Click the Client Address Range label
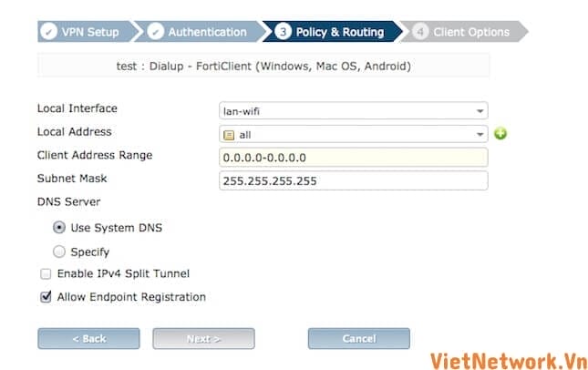588x370 pixels. point(95,155)
